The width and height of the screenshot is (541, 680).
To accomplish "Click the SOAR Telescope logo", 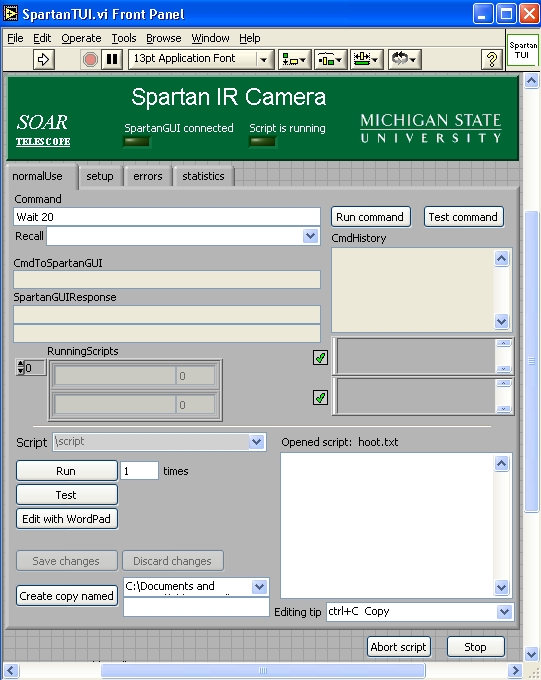I will pyautogui.click(x=43, y=129).
